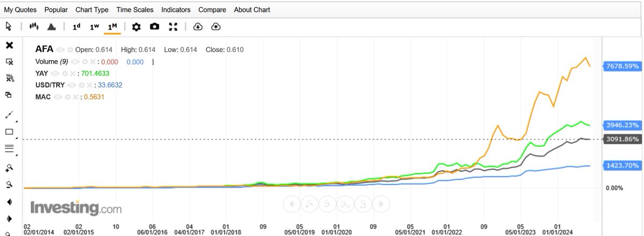
Task: Click sidebar scroll left arrow icon
Action: click(x=9, y=202)
